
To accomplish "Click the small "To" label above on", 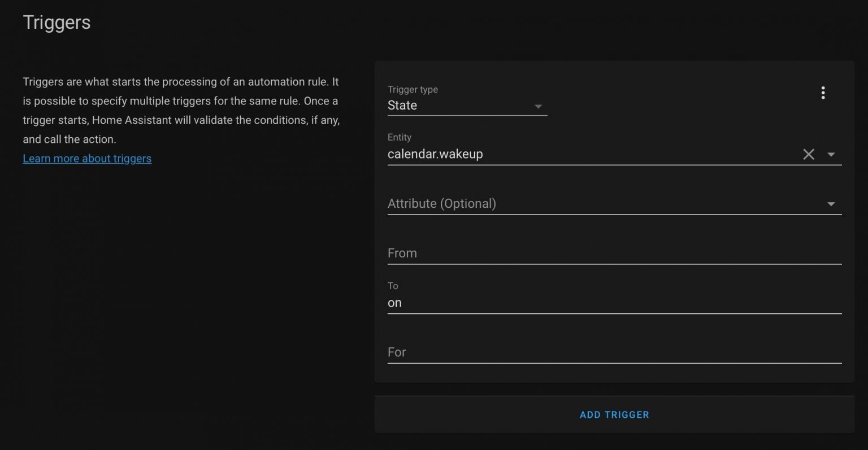I will [393, 286].
